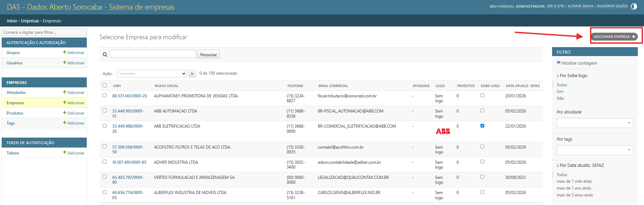Click the search text field next to Pesquisar
The width and height of the screenshot is (644, 205).
[153, 54]
